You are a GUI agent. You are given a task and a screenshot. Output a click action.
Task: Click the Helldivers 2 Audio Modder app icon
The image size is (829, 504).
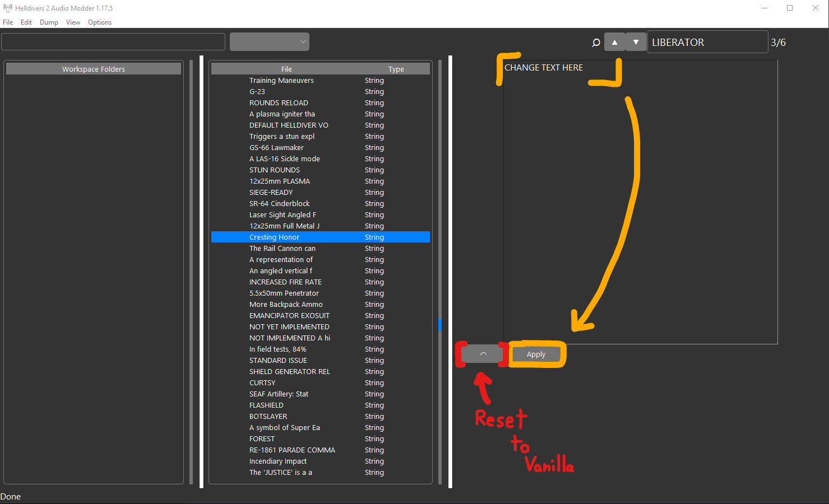coord(7,8)
